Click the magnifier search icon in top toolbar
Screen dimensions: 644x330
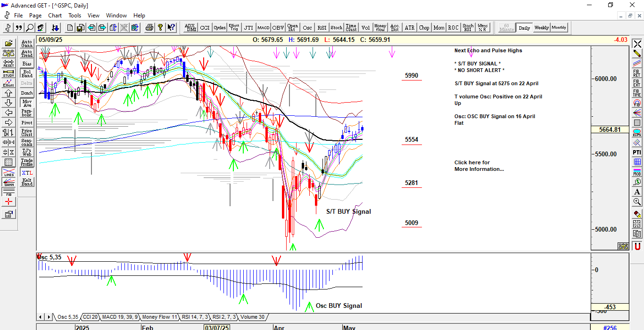click(x=30, y=28)
